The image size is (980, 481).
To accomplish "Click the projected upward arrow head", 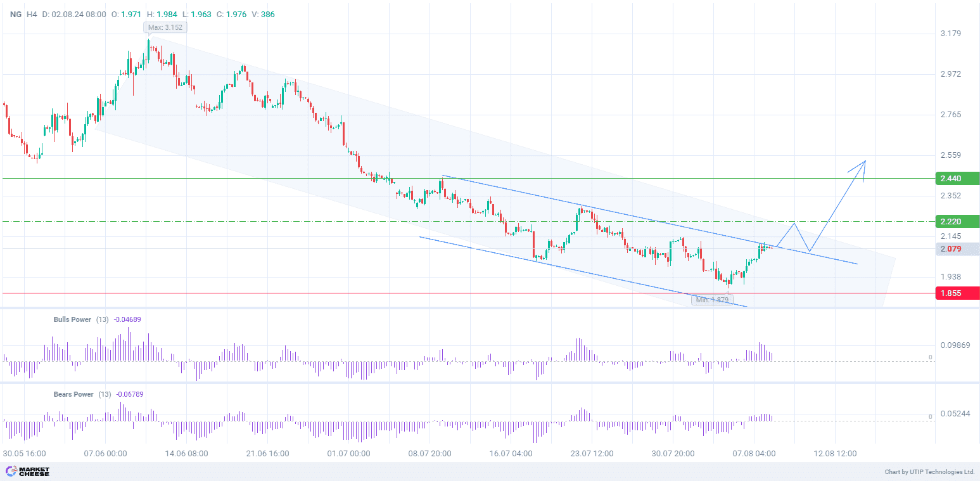I will tap(863, 164).
